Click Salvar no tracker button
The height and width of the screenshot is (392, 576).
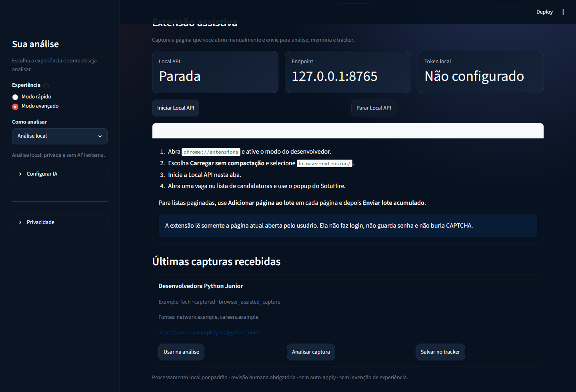pos(440,352)
